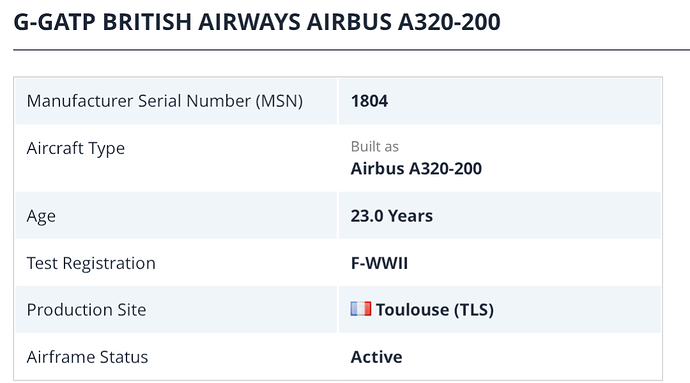Open the Toulouse (TLS) production site
The height and width of the screenshot is (383, 690).
tap(435, 310)
